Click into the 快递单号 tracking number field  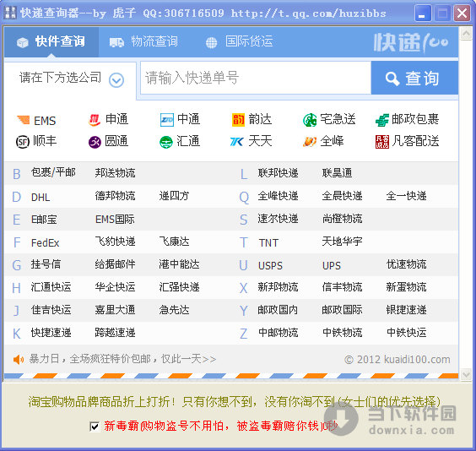coord(256,78)
